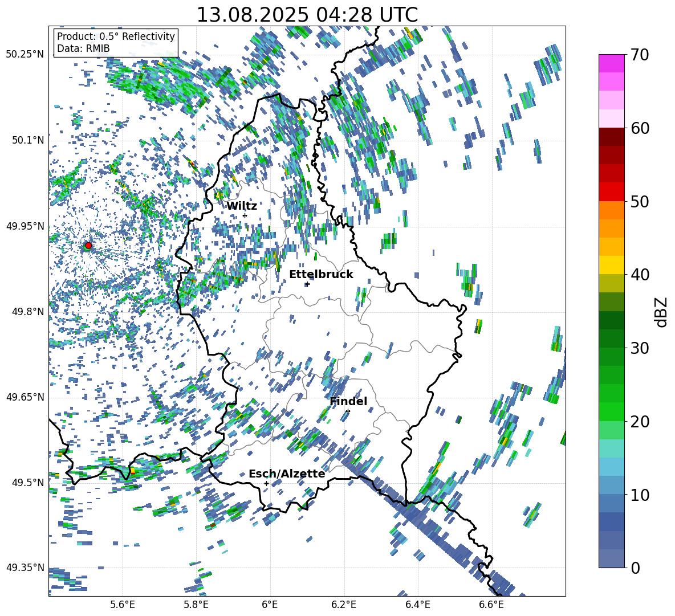The height and width of the screenshot is (616, 675).
Task: Click the title text 13.08.2025 04:28 UTC
Action: click(x=307, y=15)
